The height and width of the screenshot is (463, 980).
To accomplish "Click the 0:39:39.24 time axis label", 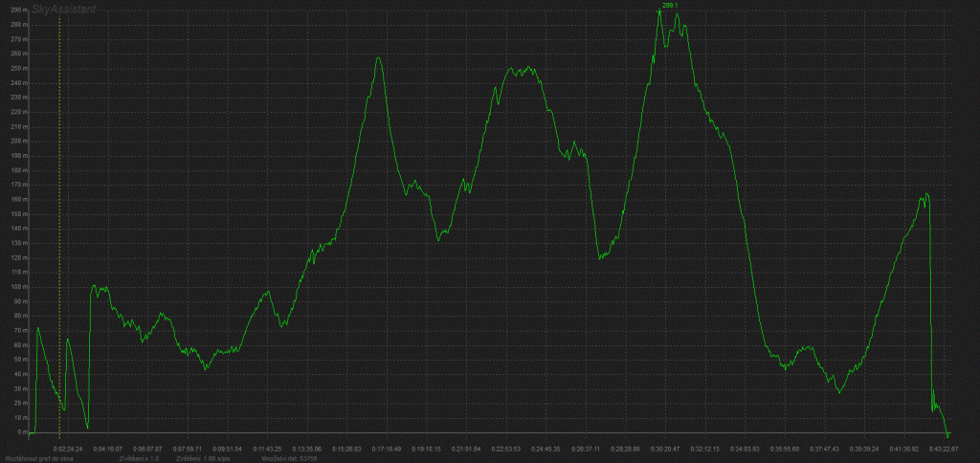I will (864, 447).
